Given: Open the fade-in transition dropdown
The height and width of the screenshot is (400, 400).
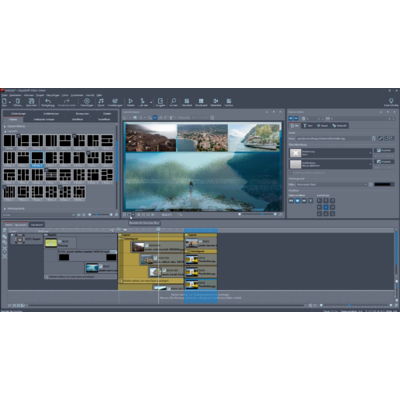Looking at the screenshot, I should (330, 153).
